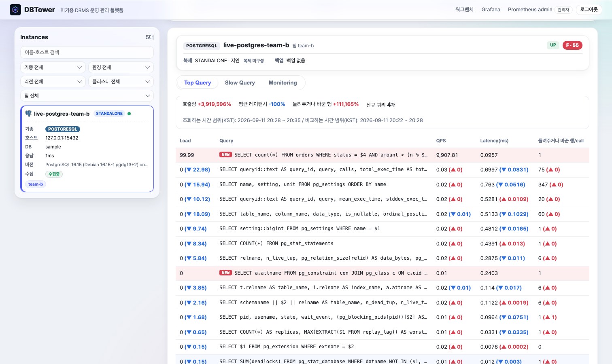This screenshot has width=612, height=364.
Task: Expand the 리전 전체 filter
Action: (53, 81)
